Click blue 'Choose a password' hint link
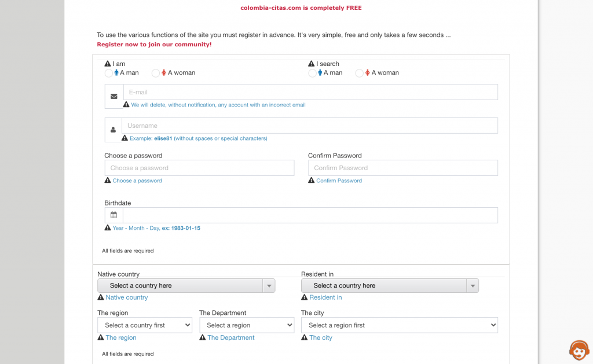Screen dimensions: 593x364 pos(137,181)
